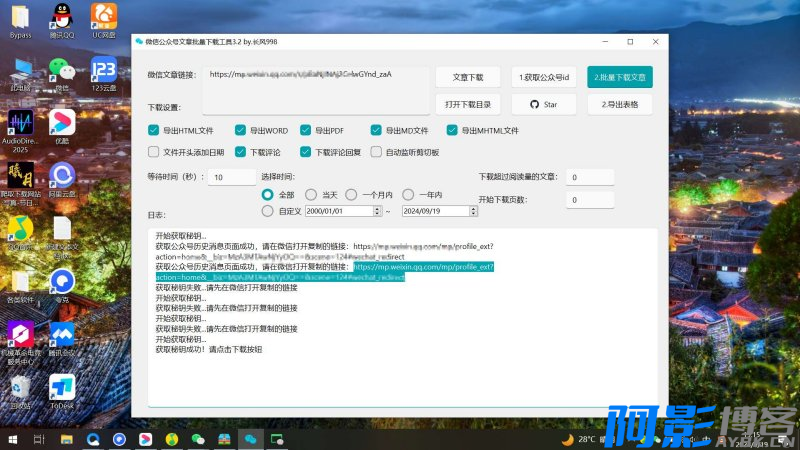This screenshot has height=450, width=800.
Task: Click the 下载超过阅读量的文章 field
Action: click(590, 177)
